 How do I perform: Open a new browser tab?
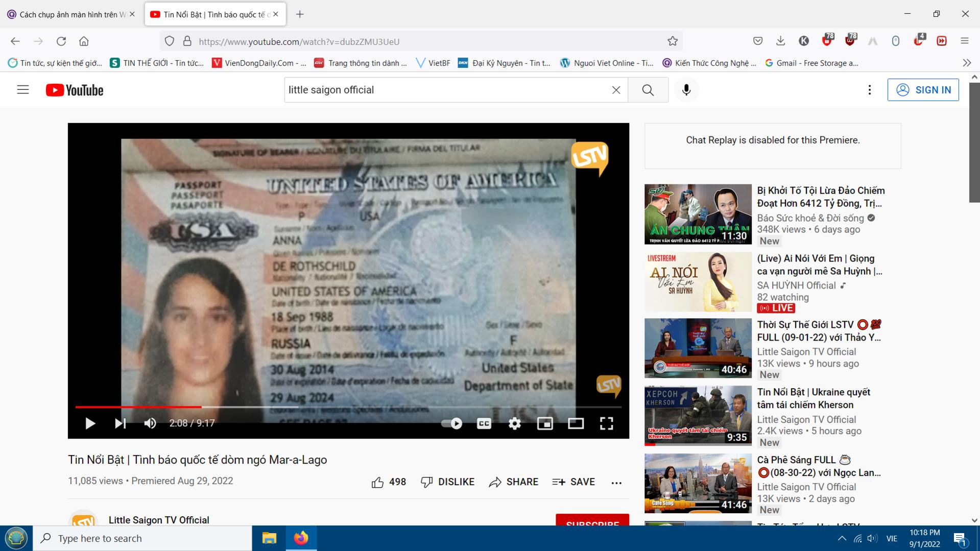300,14
